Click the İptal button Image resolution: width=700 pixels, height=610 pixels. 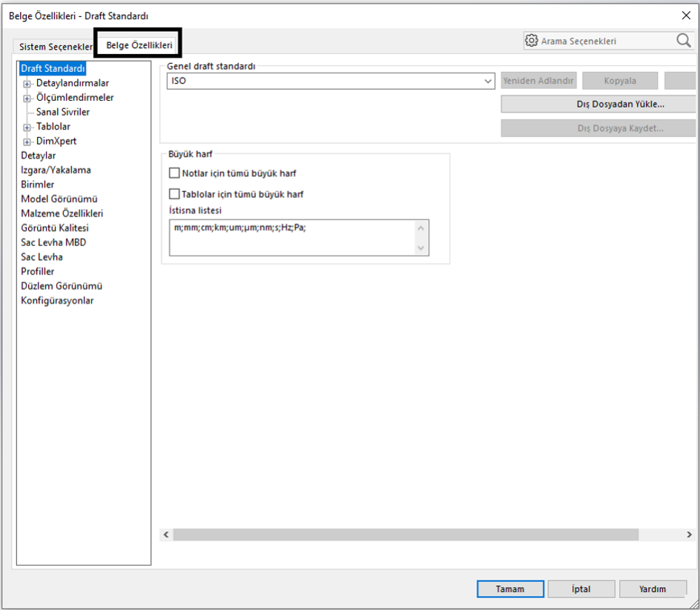click(x=581, y=589)
